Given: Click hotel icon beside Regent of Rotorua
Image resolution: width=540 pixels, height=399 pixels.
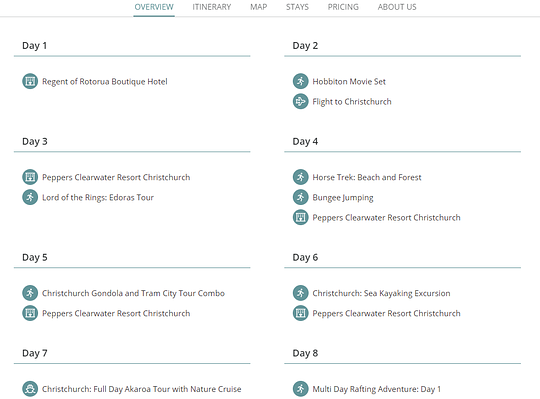Looking at the screenshot, I should [30, 81].
